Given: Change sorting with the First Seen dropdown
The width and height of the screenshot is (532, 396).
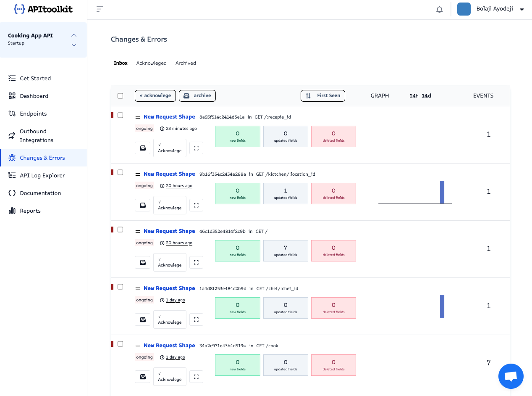Looking at the screenshot, I should tap(322, 95).
